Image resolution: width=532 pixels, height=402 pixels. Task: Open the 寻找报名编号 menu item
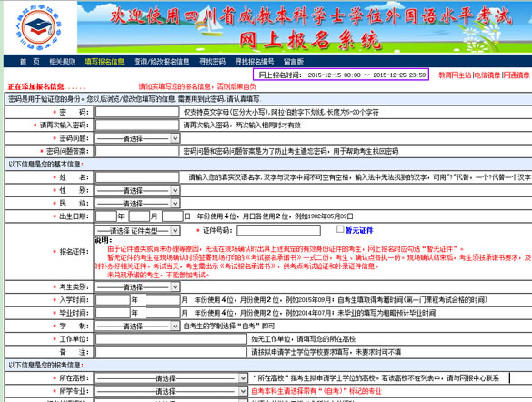255,62
